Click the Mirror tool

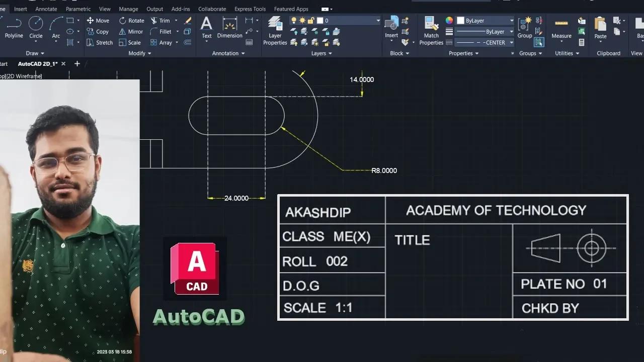[130, 31]
